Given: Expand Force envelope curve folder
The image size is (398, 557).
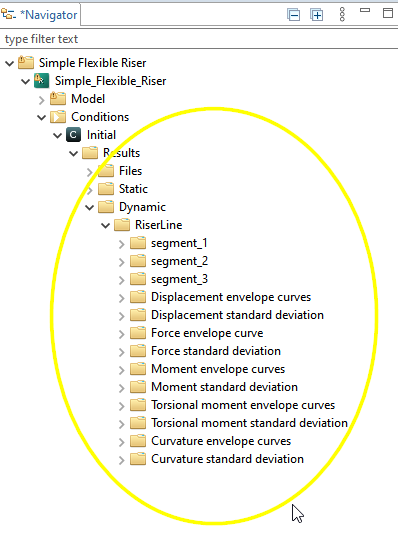Looking at the screenshot, I should [122, 334].
